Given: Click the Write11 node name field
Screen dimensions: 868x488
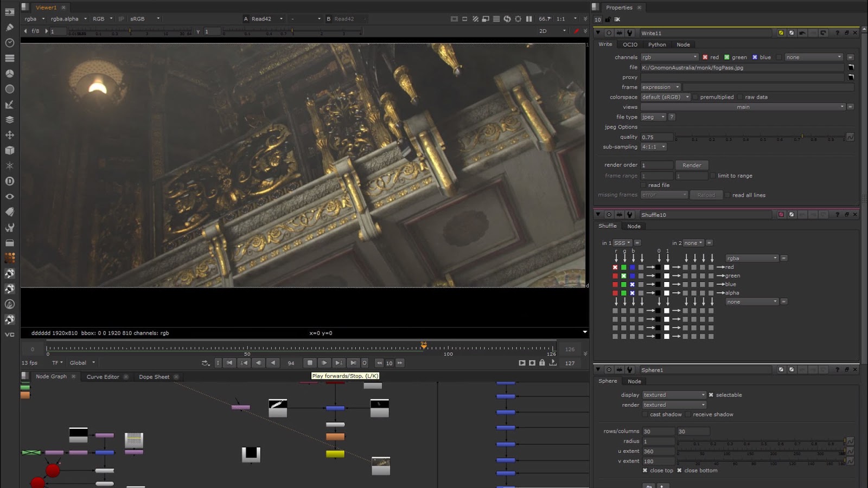Looking at the screenshot, I should click(x=705, y=33).
